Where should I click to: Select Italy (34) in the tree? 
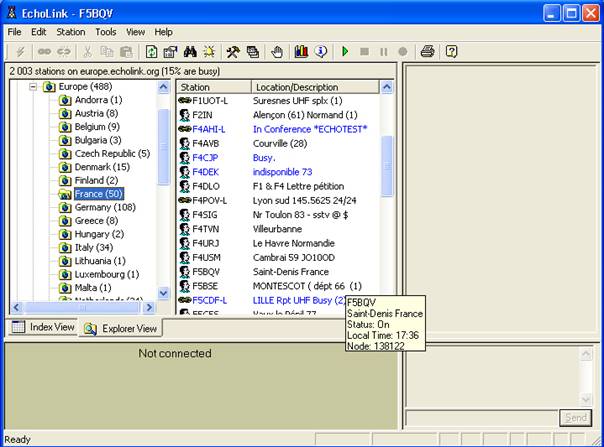click(x=94, y=247)
